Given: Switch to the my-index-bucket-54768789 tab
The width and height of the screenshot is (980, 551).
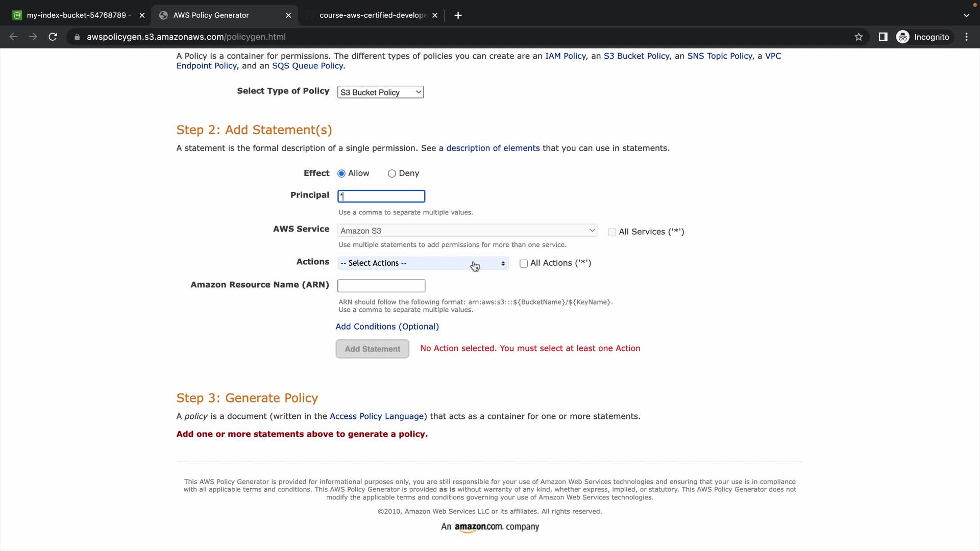Looking at the screenshot, I should [77, 15].
